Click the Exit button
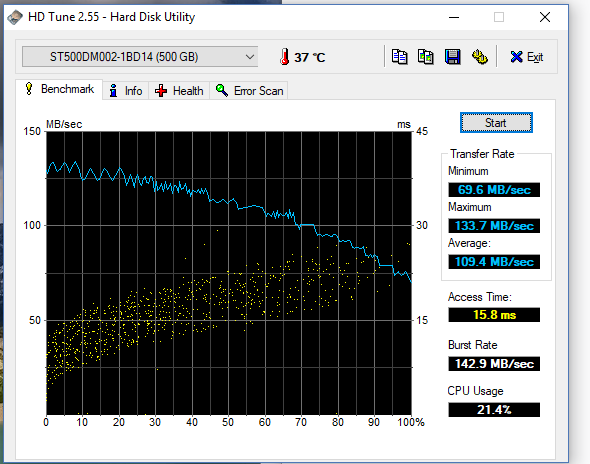Screen dimensions: 590x464 click(527, 57)
